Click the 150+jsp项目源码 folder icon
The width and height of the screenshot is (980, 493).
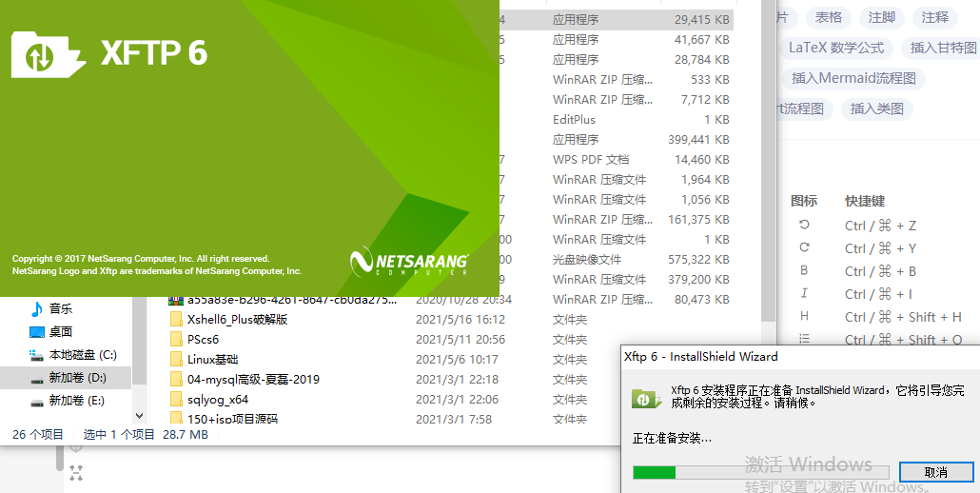pos(176,418)
